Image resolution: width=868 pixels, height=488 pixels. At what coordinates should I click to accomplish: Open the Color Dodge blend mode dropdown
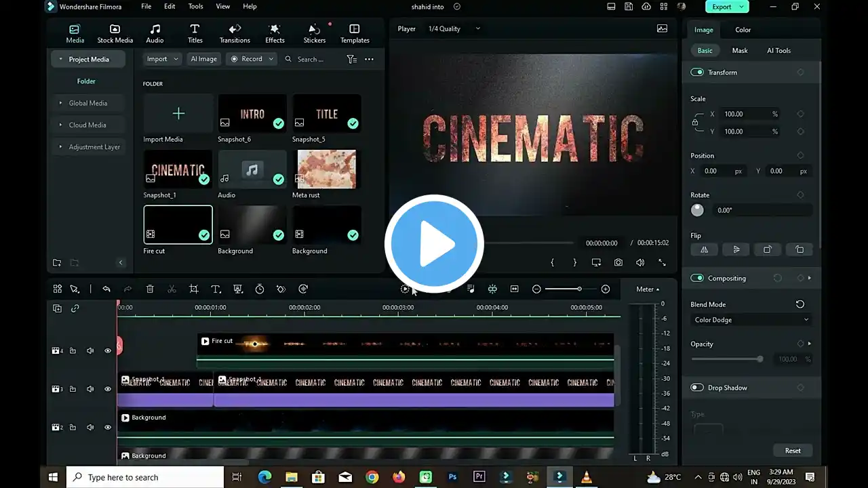(751, 320)
